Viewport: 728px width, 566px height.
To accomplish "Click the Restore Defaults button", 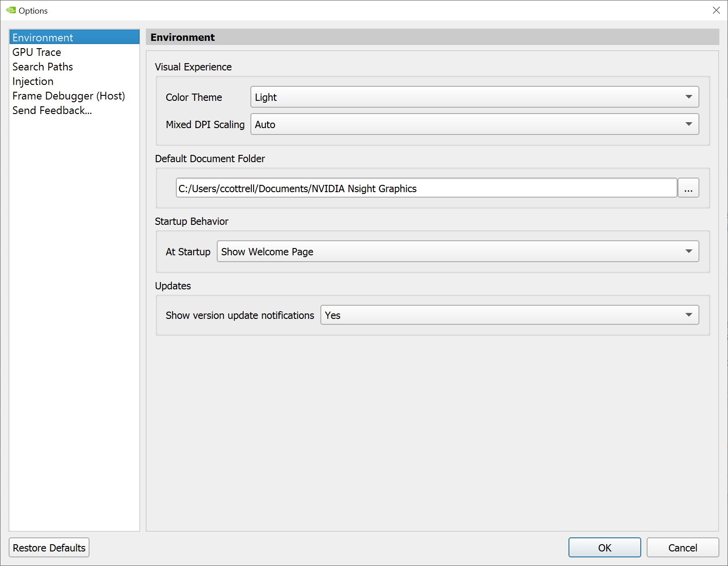I will coord(49,547).
